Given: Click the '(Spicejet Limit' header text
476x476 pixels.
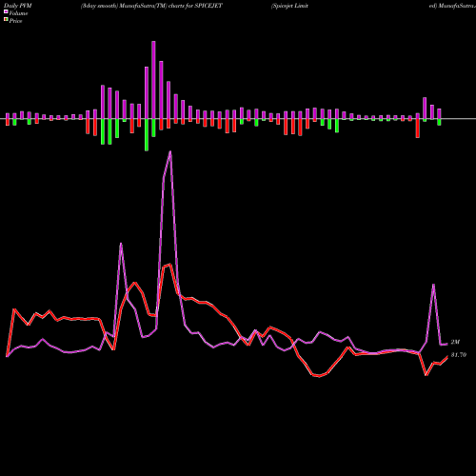Looking at the screenshot, I should point(289,6).
